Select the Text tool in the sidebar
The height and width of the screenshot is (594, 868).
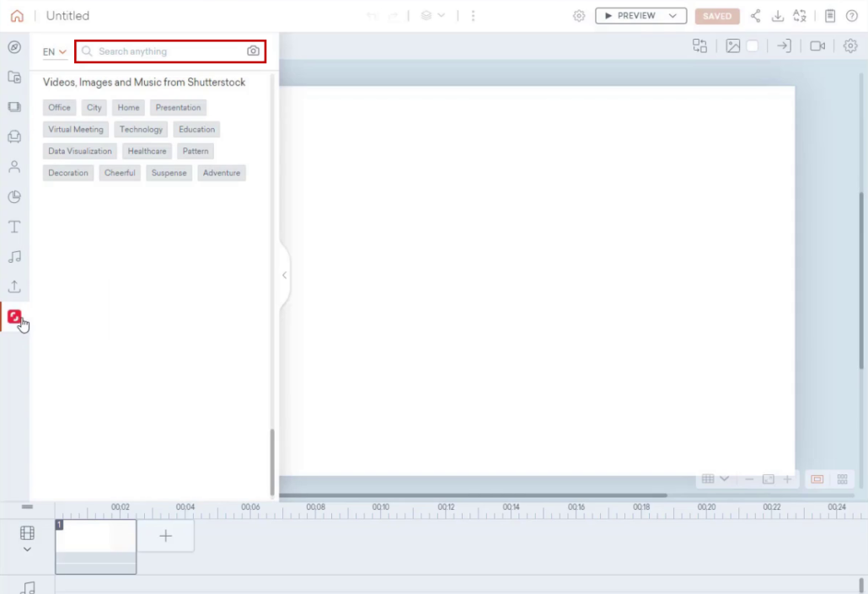click(x=13, y=226)
